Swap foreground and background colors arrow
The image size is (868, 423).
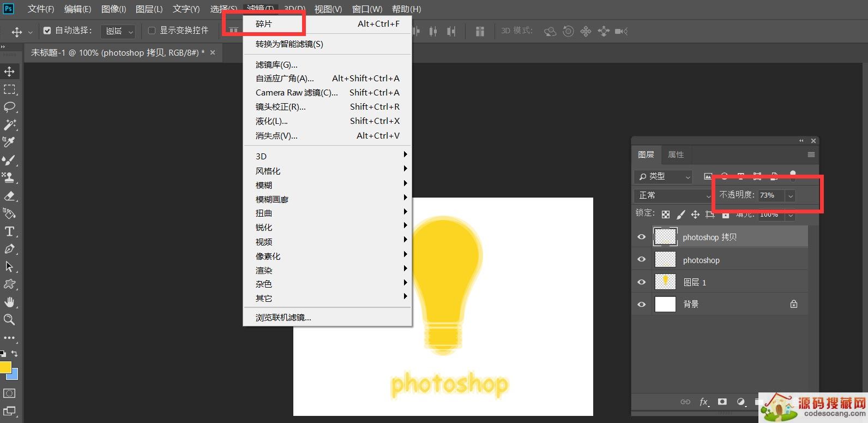point(15,354)
